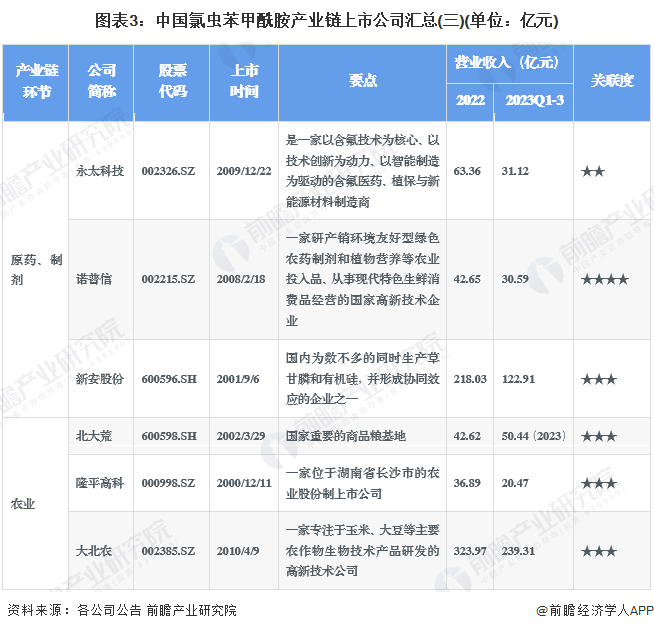Select company name 新安股份
Screen dimensions: 654x631
[x=100, y=379]
